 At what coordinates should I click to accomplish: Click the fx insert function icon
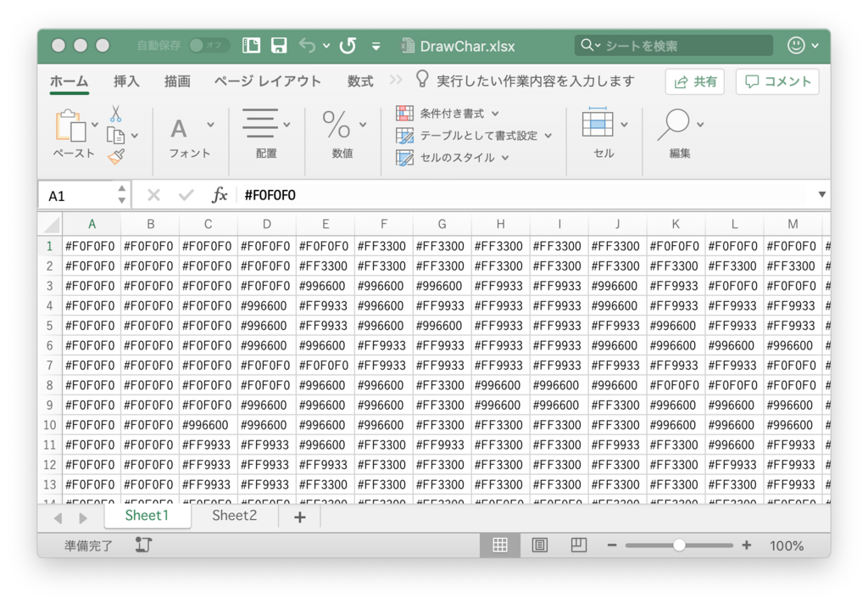(x=220, y=195)
